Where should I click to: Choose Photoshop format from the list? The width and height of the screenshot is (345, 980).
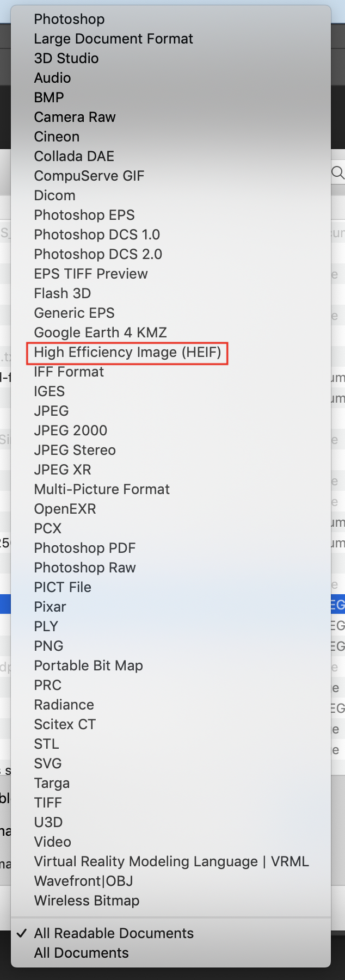[x=69, y=20]
